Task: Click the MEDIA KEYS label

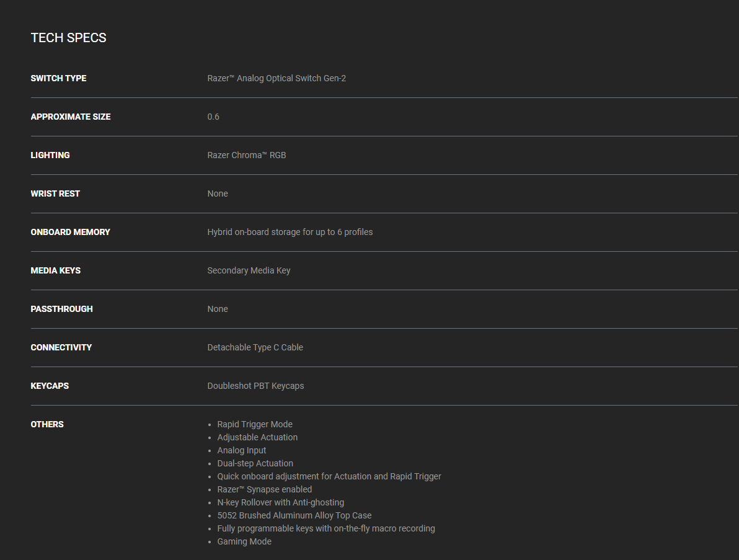Action: coord(56,270)
